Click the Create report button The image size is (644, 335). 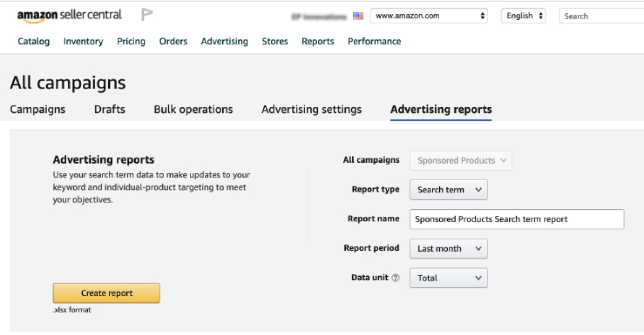(107, 293)
